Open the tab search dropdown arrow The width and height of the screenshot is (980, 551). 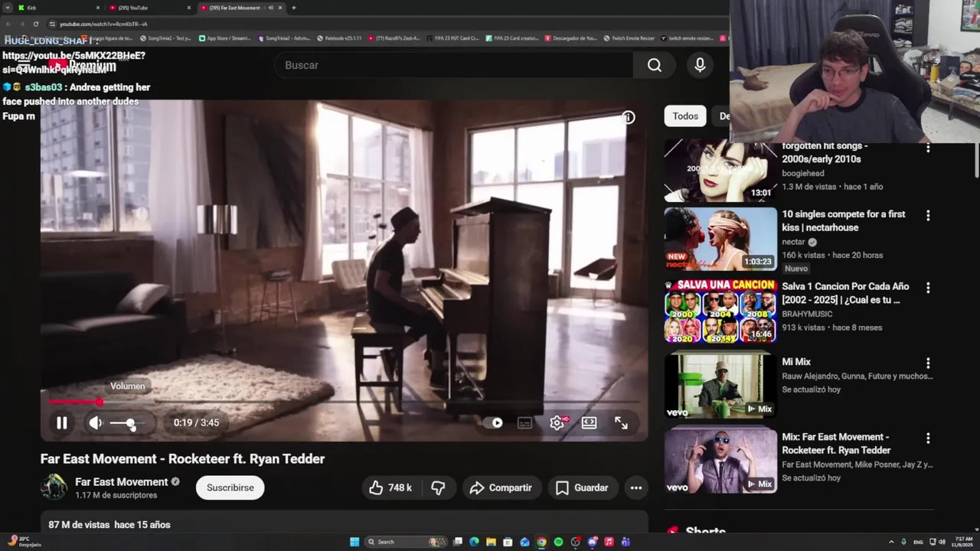point(8,8)
